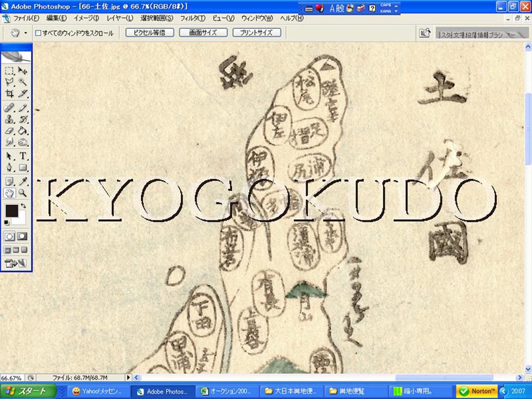Select the Smudge tool
532x399 pixels.
pos(9,142)
